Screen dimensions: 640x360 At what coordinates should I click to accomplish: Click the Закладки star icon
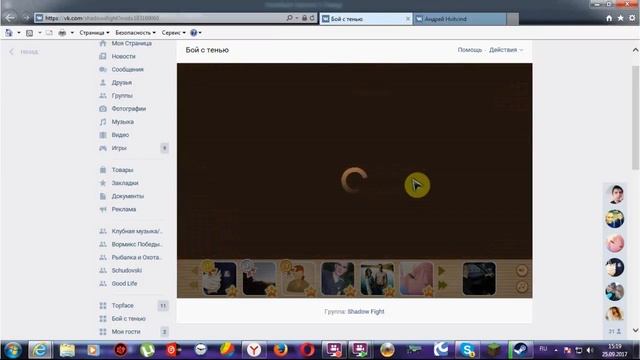coord(103,183)
